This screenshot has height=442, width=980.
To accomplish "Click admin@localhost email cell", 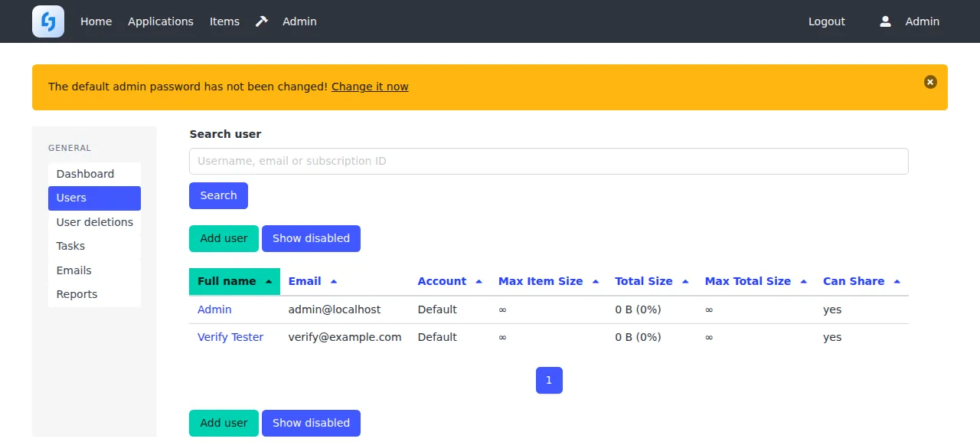I will [x=335, y=309].
